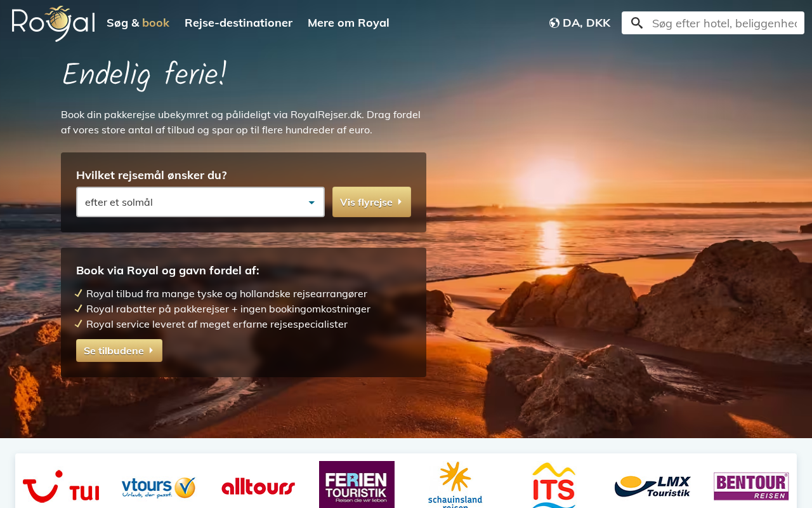812x508 pixels.
Task: Click the LMX Touristik logo
Action: pos(652,486)
